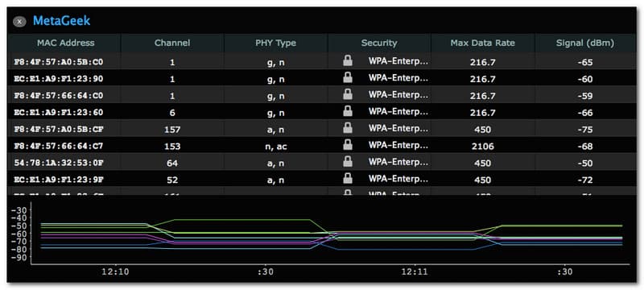Click signal value -59

click(585, 97)
